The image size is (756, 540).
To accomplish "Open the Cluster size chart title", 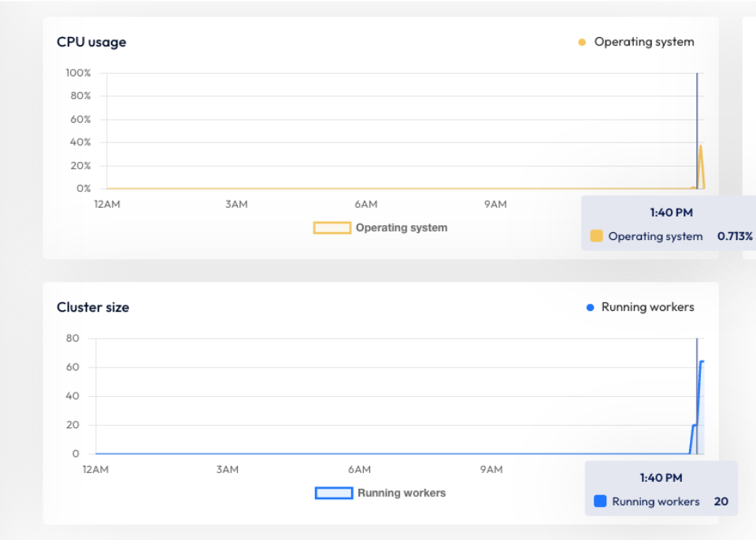I will [x=93, y=307].
